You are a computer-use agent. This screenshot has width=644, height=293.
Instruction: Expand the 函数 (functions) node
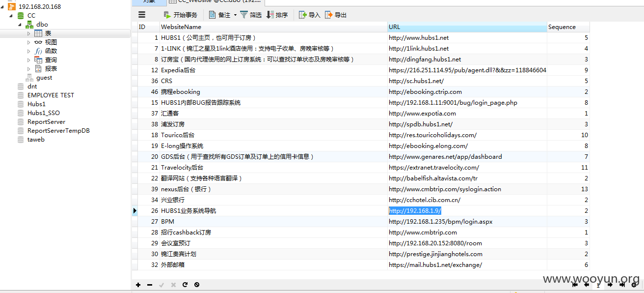[28, 51]
